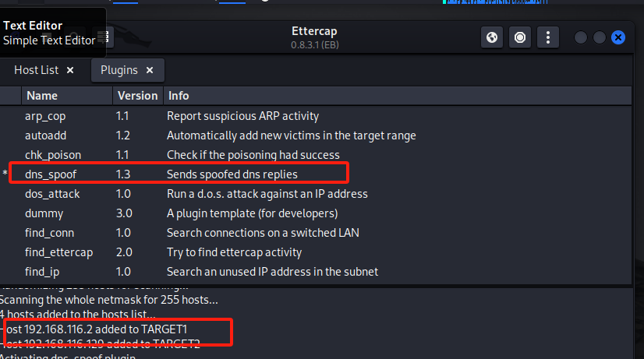Click the maximize window circle button

[600, 37]
